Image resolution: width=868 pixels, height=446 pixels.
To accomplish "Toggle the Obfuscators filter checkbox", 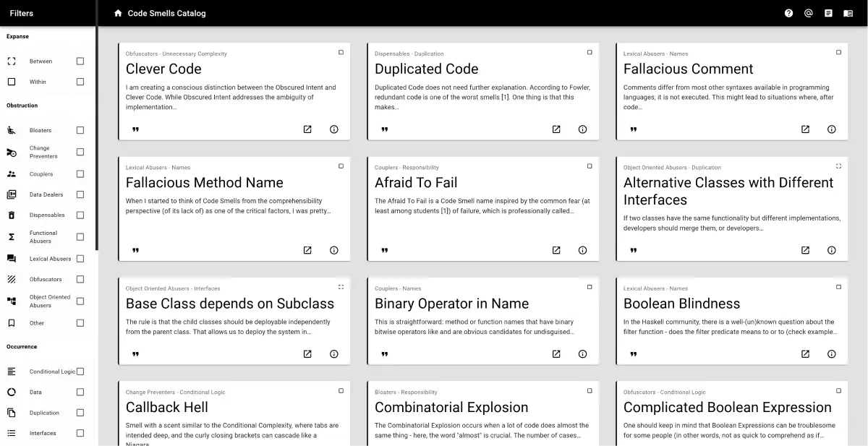I will [x=80, y=279].
